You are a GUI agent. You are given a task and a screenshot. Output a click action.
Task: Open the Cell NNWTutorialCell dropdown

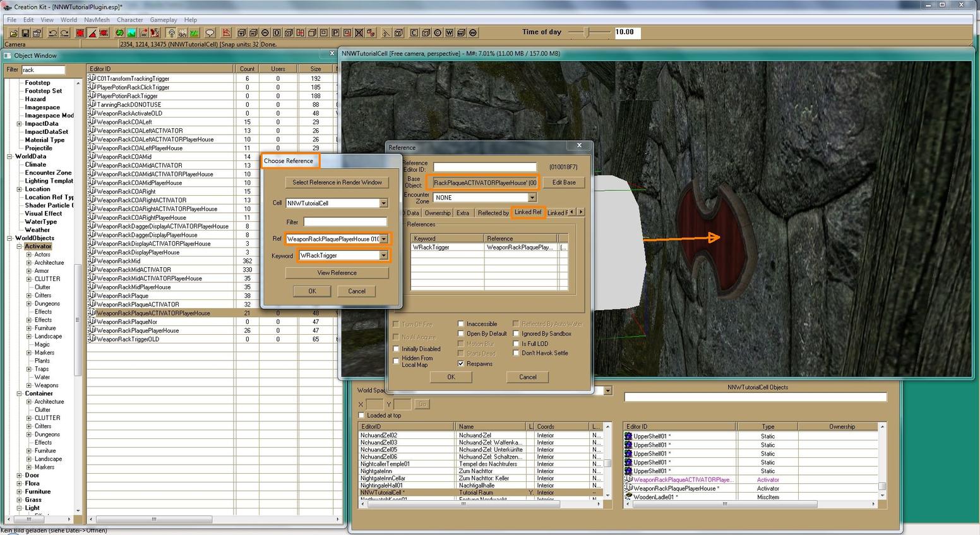(x=383, y=203)
